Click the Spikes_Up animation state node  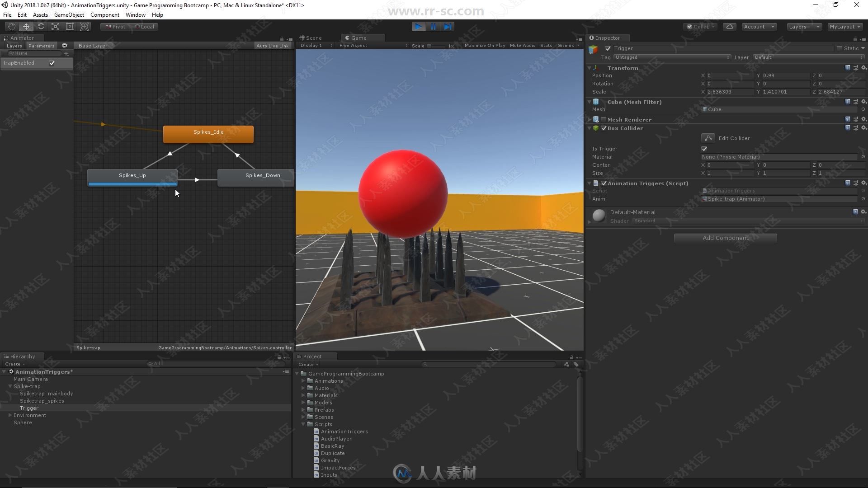pos(132,175)
